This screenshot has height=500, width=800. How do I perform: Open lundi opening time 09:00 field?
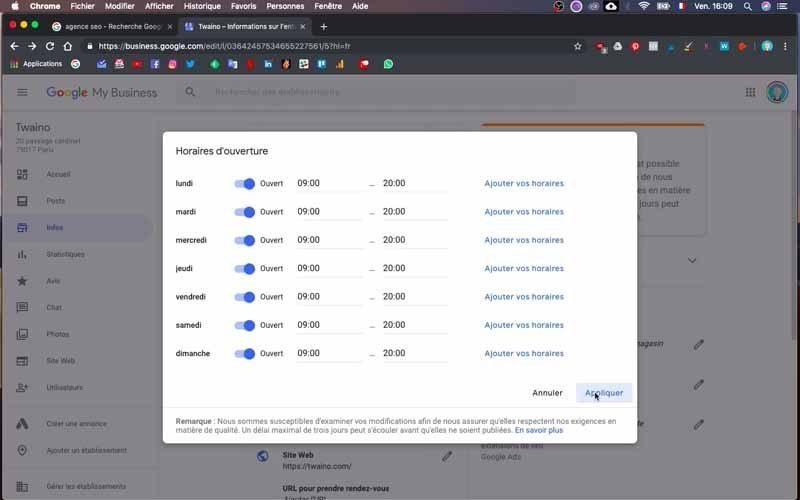330,184
